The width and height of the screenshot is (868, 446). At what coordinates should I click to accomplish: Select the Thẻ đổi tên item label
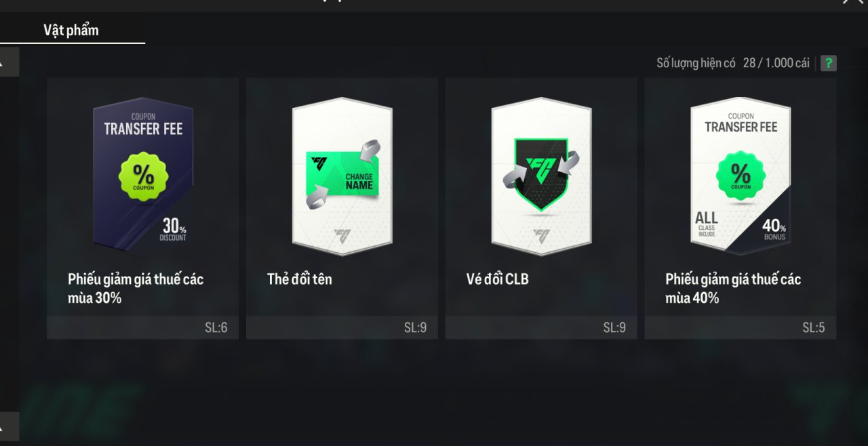point(300,279)
